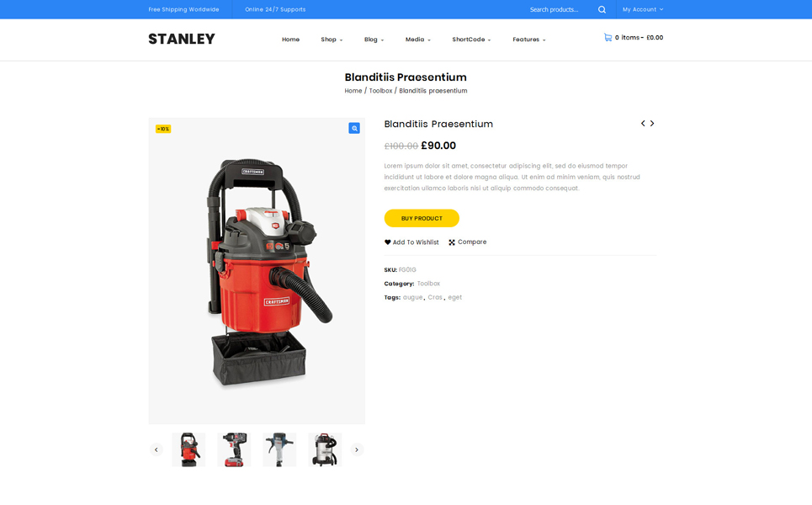This screenshot has height=505, width=812.
Task: Click the Compare icon
Action: click(x=452, y=242)
